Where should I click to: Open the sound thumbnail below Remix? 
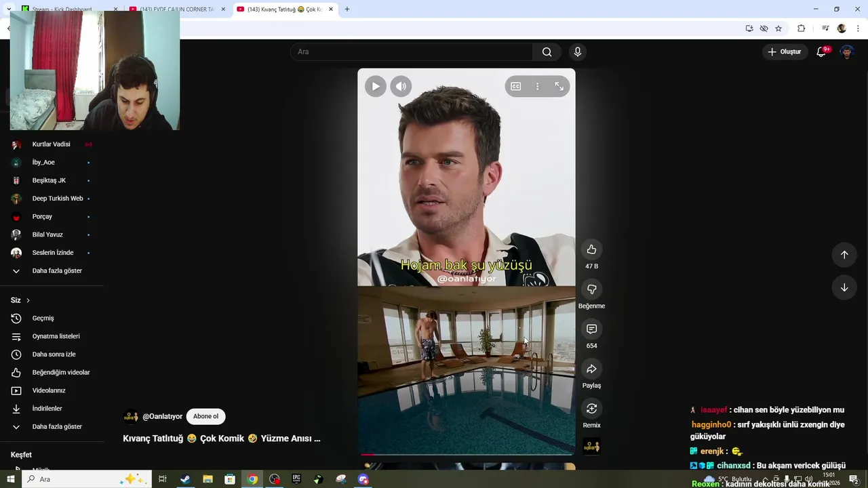pos(591,446)
